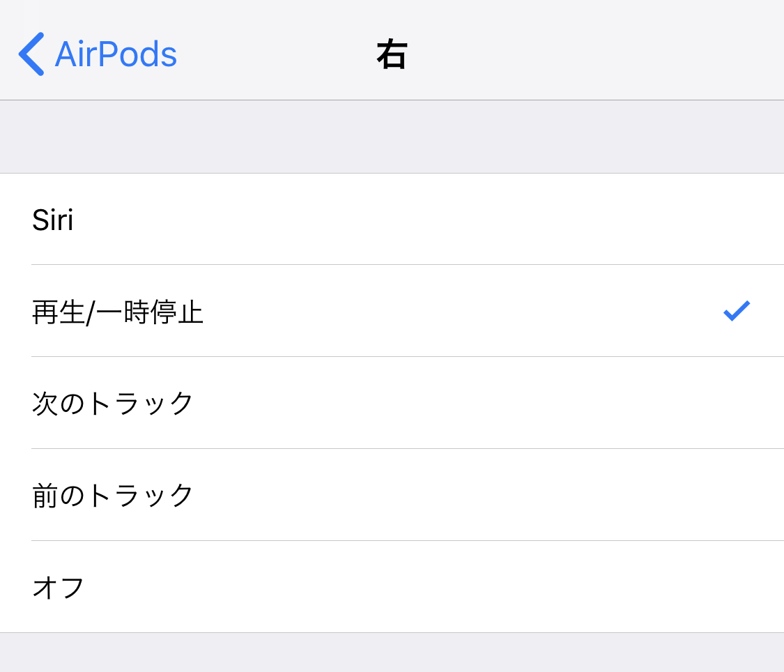Viewport: 784px width, 672px height.
Task: Click the 右 title in header
Action: [392, 53]
